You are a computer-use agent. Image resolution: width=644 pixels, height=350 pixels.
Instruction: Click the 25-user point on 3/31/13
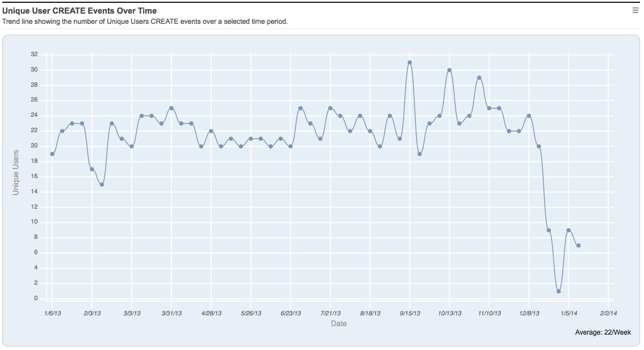point(171,108)
